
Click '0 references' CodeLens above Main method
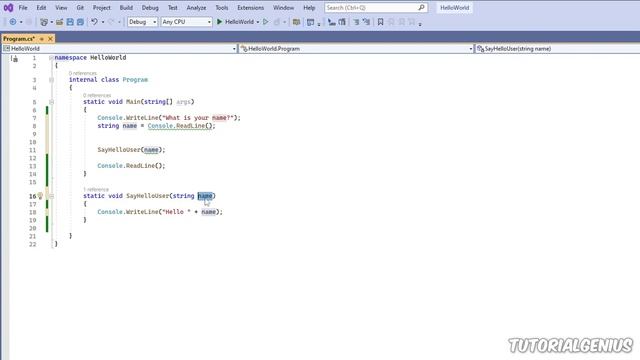coord(97,96)
